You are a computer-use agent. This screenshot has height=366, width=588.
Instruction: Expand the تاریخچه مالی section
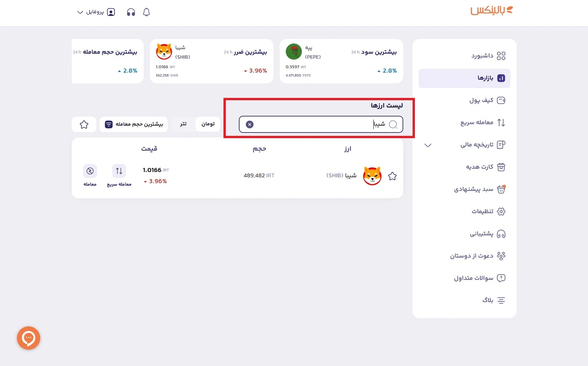[x=428, y=145]
